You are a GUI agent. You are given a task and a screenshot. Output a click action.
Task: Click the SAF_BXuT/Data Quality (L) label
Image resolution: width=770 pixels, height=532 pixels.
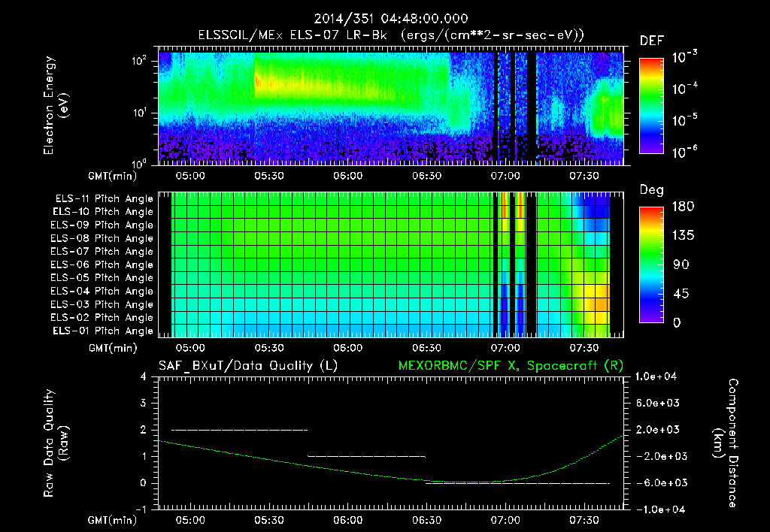click(x=248, y=366)
